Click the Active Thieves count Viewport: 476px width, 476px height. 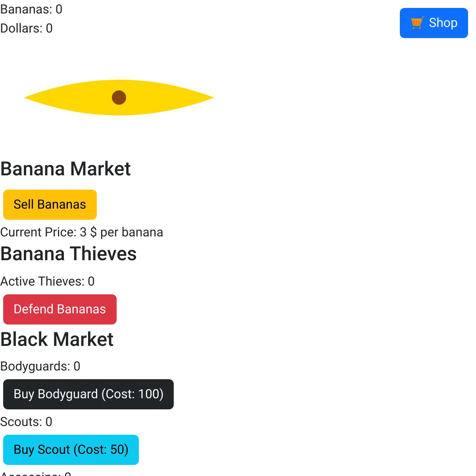coord(48,281)
